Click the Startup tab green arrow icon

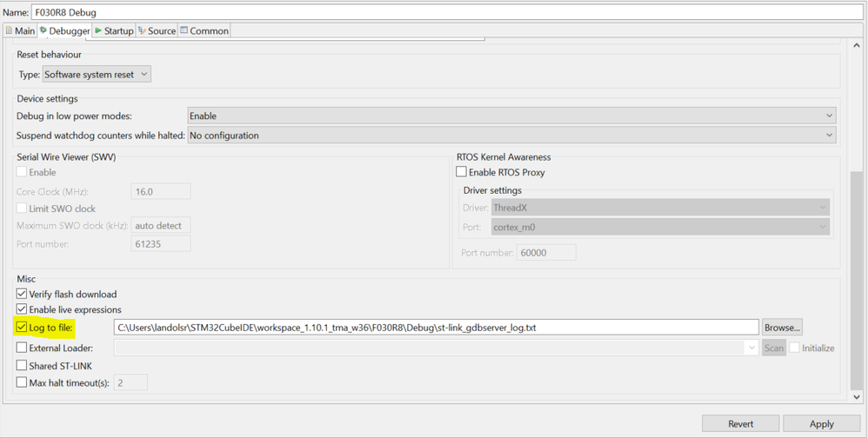tap(98, 30)
